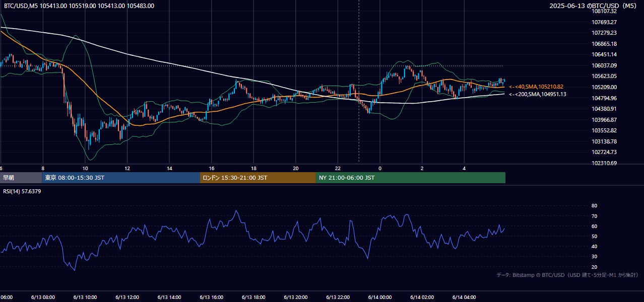Click the 106037.09 price axis label
The width and height of the screenshot is (644, 302).
point(604,65)
